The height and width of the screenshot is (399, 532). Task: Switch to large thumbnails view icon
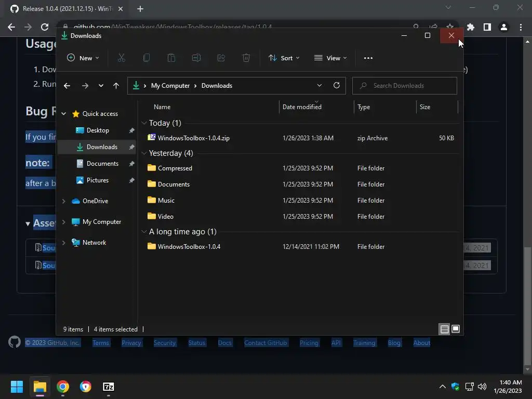pyautogui.click(x=456, y=329)
